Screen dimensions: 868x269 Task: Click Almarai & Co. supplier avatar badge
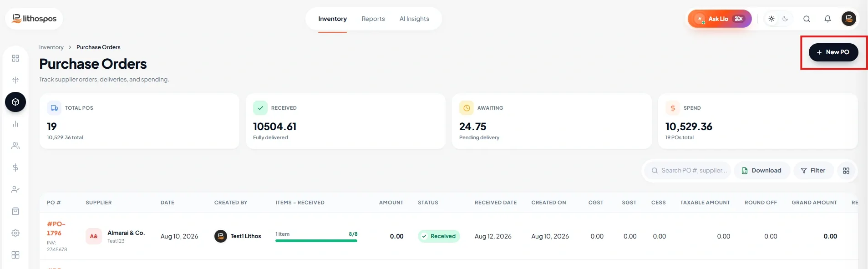point(94,236)
